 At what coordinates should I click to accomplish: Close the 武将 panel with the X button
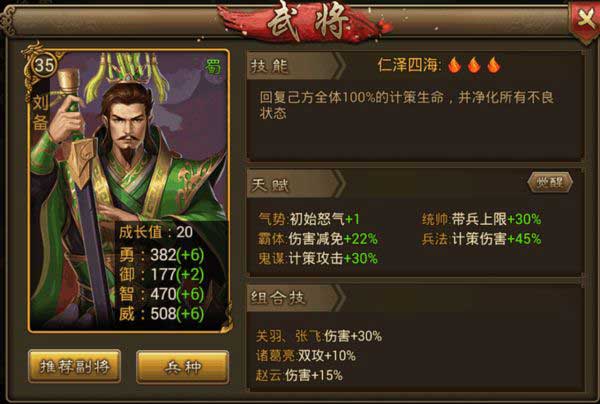click(585, 19)
